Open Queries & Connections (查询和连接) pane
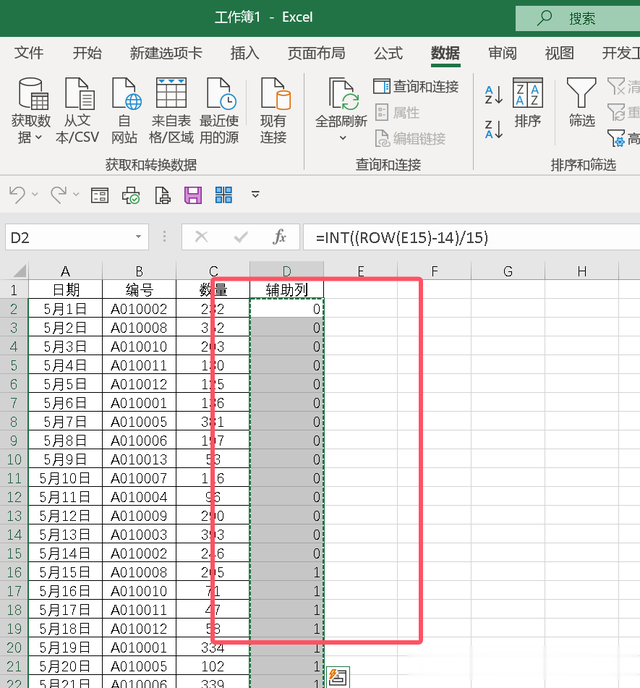The width and height of the screenshot is (640, 688). coord(416,86)
